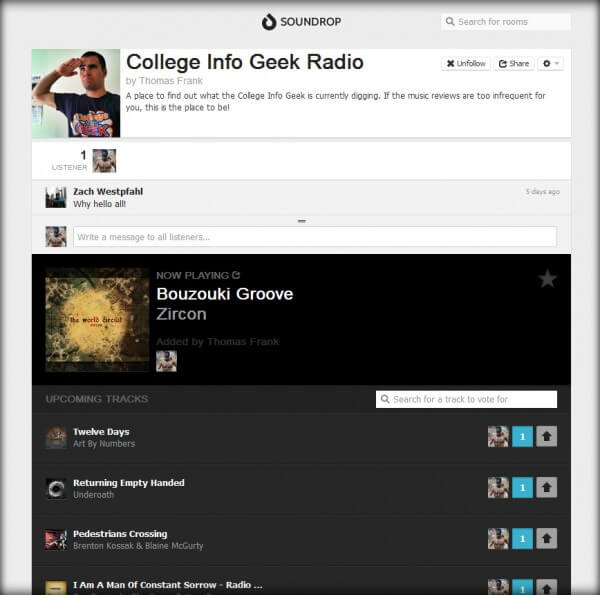Click the artist Underoath

(93, 495)
